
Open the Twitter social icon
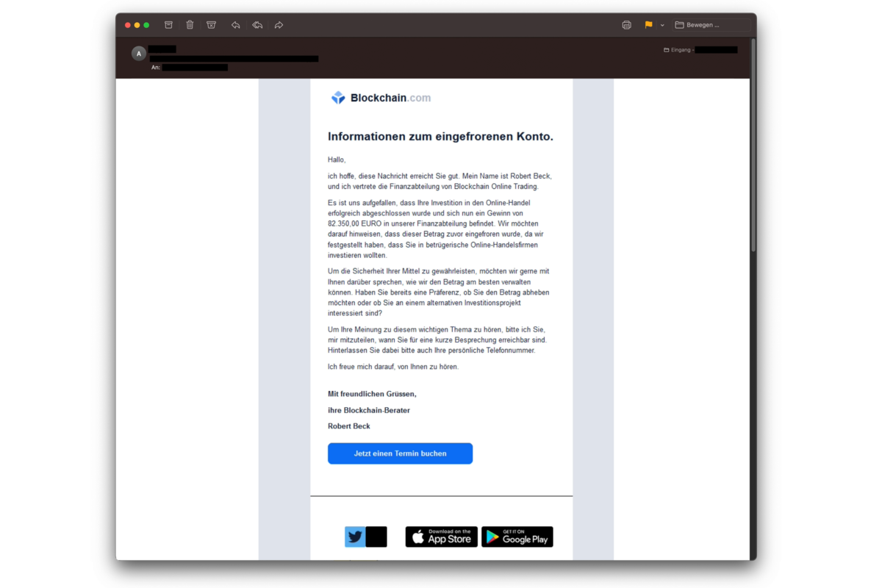click(x=355, y=537)
